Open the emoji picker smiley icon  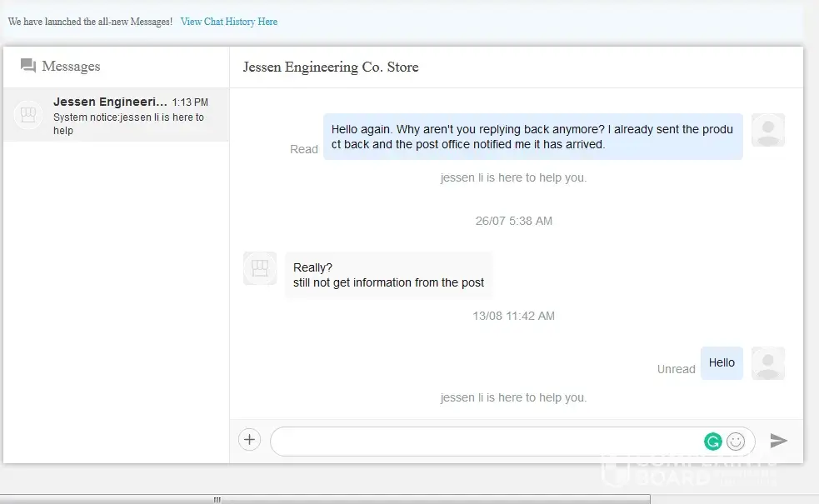click(x=736, y=442)
